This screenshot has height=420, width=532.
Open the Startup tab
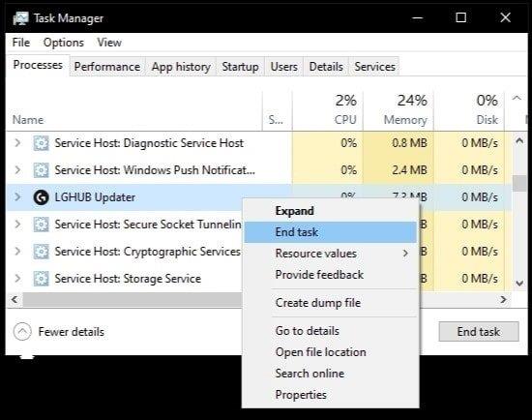240,67
